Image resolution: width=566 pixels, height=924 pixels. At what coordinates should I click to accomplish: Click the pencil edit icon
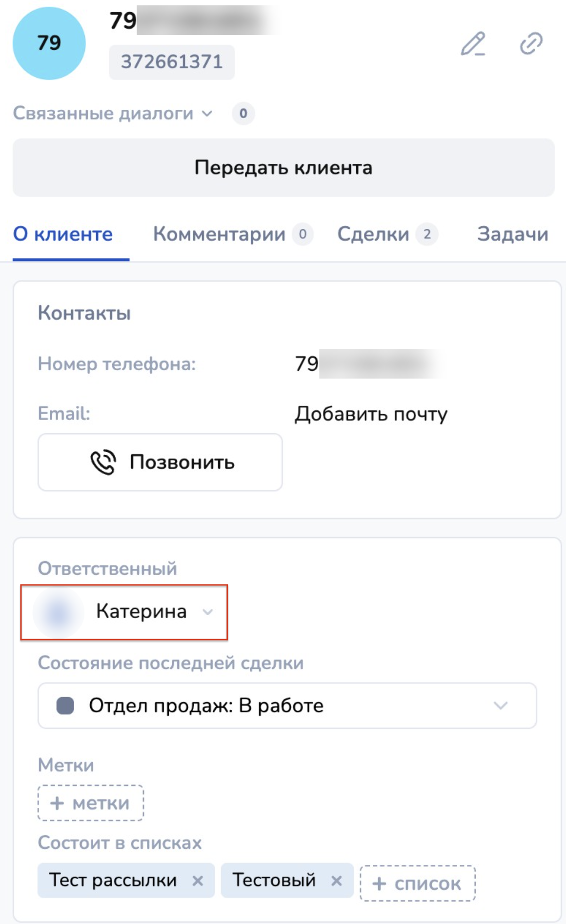pyautogui.click(x=473, y=44)
